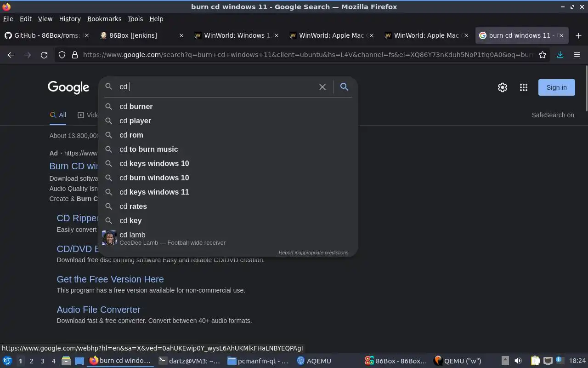Switch to workspace 3
This screenshot has width=588, height=368.
[42, 361]
